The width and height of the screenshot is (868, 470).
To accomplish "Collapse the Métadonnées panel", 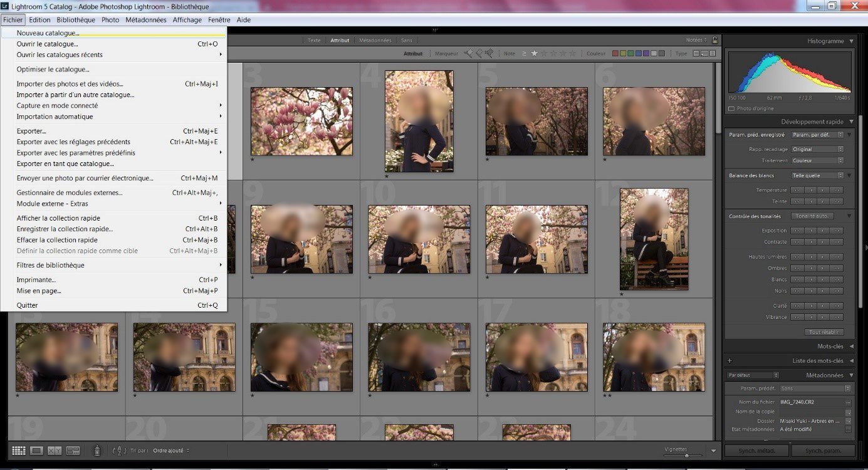I will click(851, 375).
